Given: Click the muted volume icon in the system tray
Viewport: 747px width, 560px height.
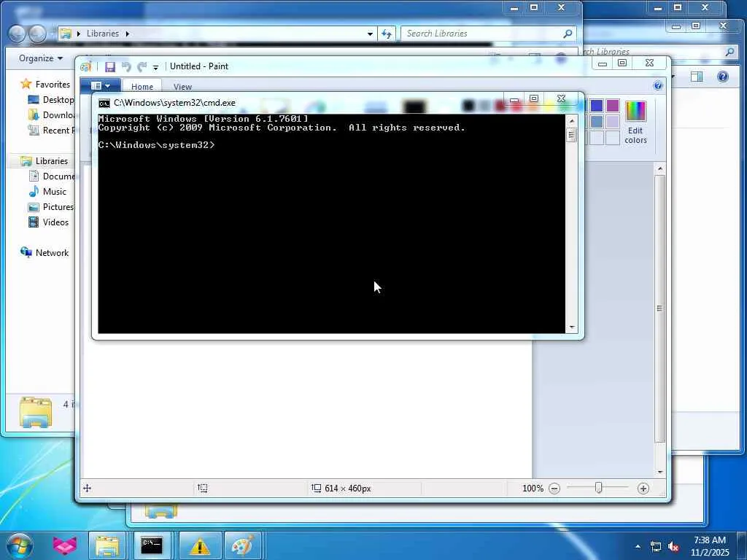Looking at the screenshot, I should click(673, 547).
